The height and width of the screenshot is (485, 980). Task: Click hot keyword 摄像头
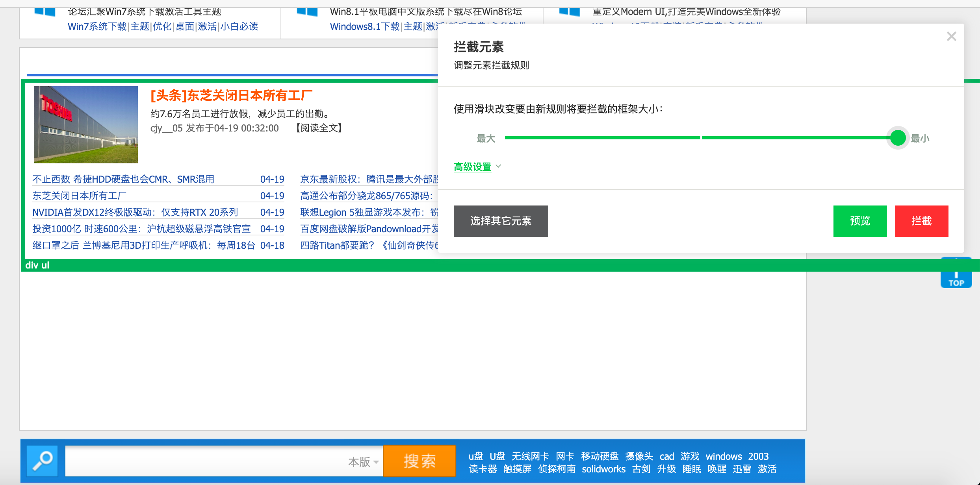point(639,456)
